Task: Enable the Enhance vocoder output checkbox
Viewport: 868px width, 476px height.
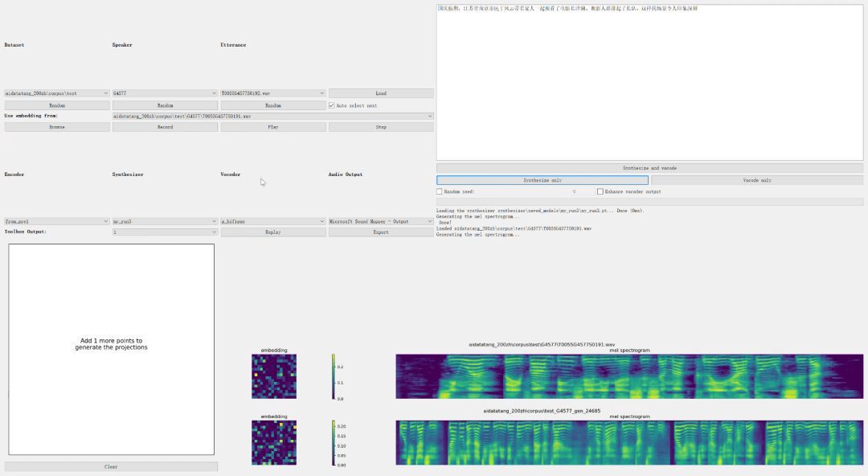Action: (600, 191)
